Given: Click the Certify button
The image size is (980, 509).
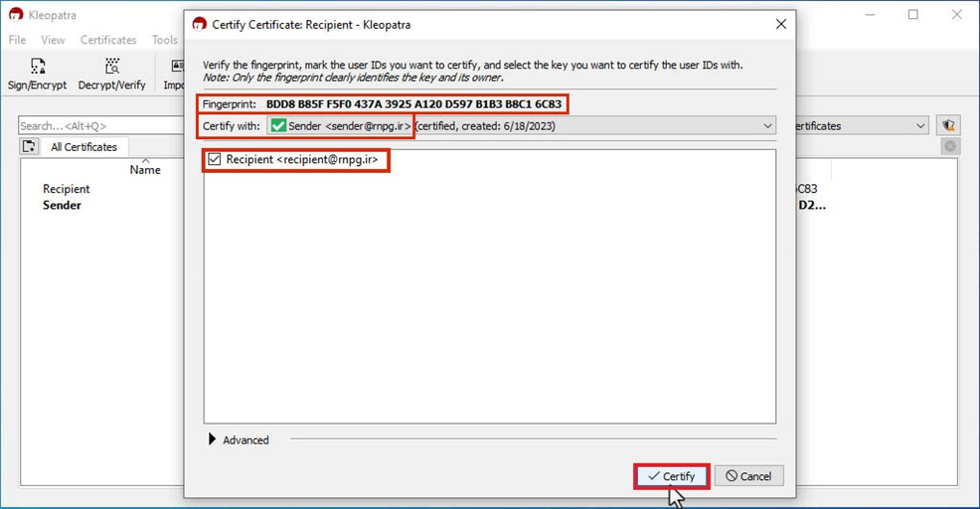Looking at the screenshot, I should [x=671, y=476].
